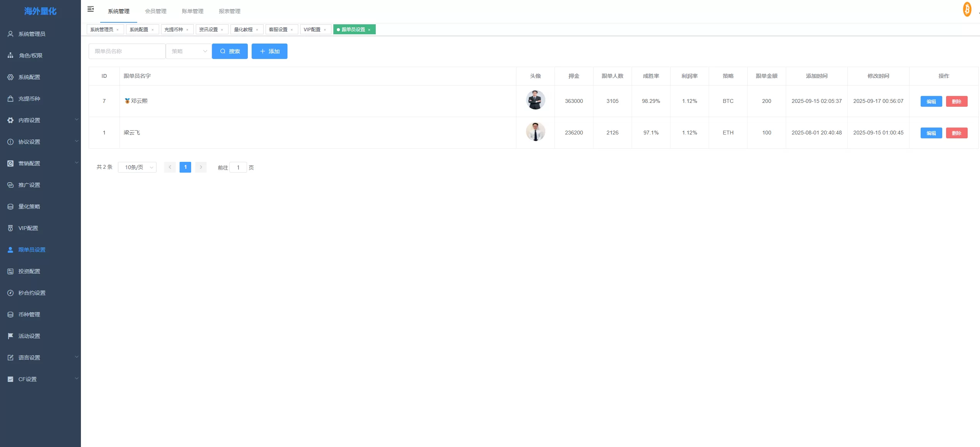Focus the 跟单员名称 search field
Screen dimensions: 980x447
click(x=127, y=51)
